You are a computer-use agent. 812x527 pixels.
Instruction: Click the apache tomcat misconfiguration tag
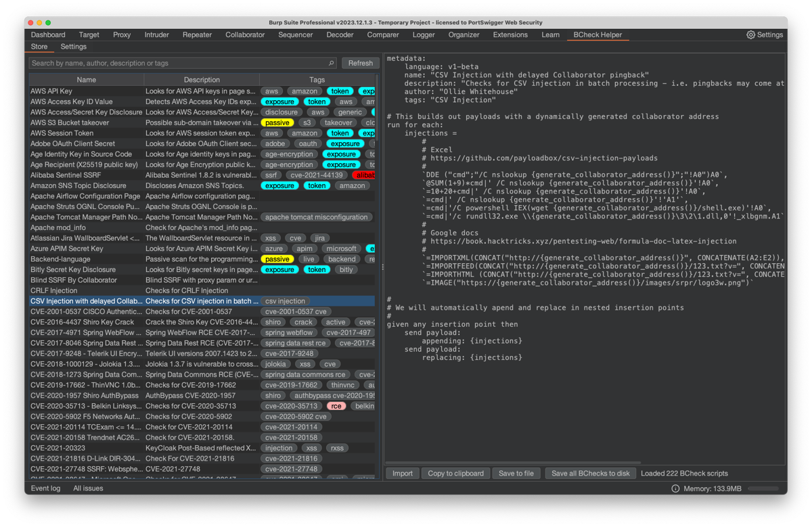(316, 217)
